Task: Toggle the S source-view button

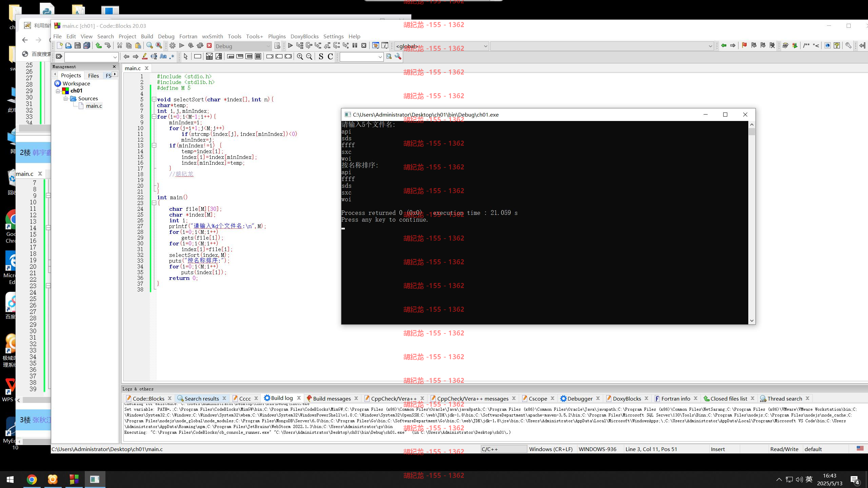Action: point(321,57)
